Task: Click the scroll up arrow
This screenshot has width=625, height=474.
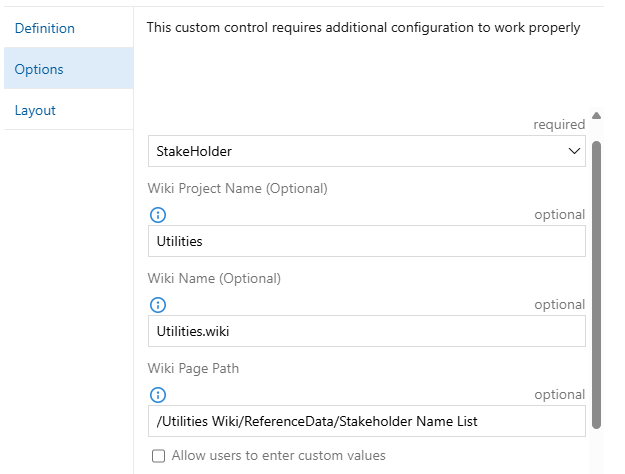Action: pos(597,116)
